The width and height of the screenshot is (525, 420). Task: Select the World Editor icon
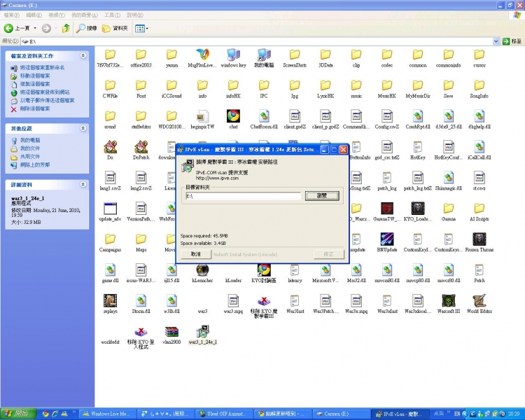(479, 300)
